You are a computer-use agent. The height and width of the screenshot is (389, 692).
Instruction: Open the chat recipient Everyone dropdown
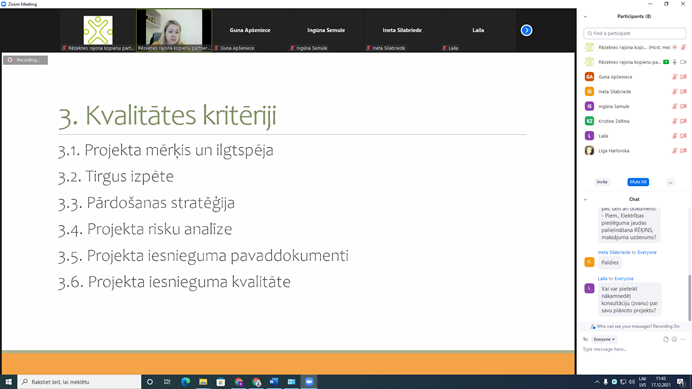point(604,339)
